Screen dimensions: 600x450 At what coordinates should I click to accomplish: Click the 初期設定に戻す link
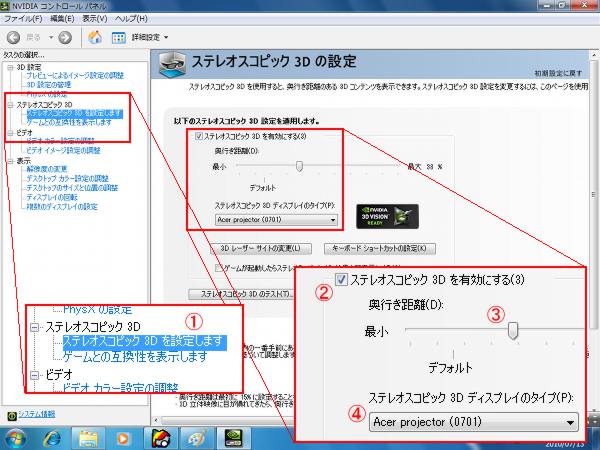click(558, 73)
